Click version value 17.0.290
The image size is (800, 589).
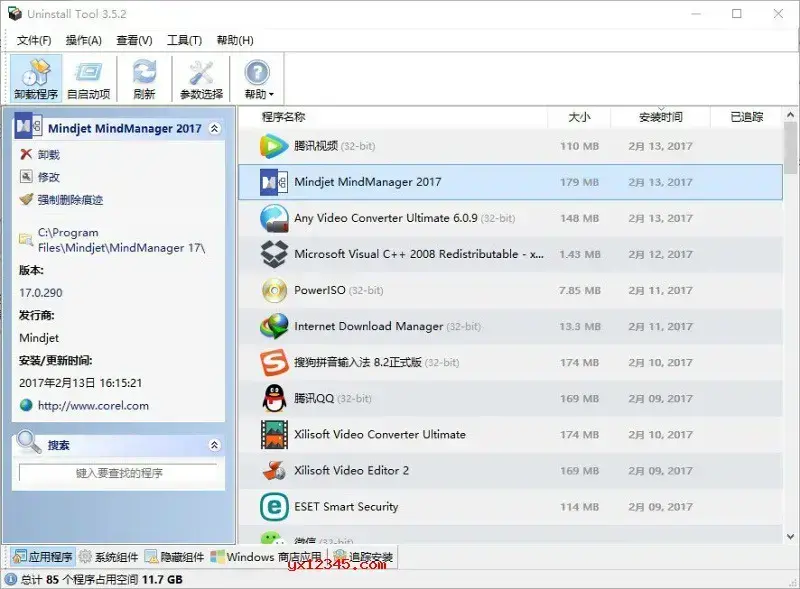pos(41,293)
